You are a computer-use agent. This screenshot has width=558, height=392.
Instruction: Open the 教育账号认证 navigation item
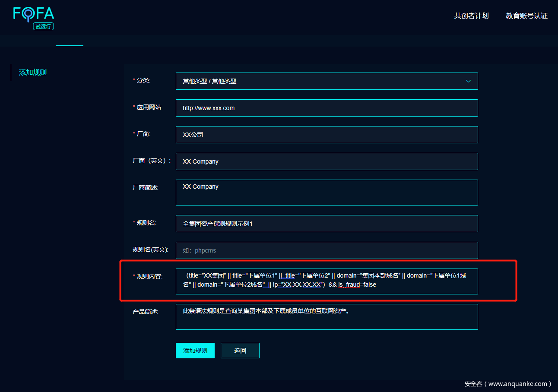(526, 16)
